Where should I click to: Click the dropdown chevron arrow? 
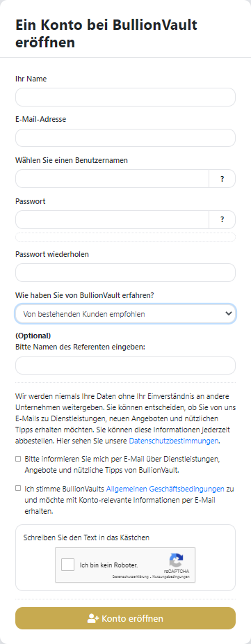pyautogui.click(x=229, y=314)
